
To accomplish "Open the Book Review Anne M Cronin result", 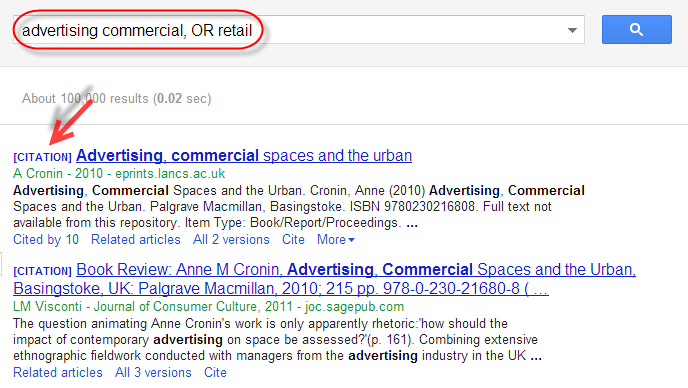I will pos(325,279).
